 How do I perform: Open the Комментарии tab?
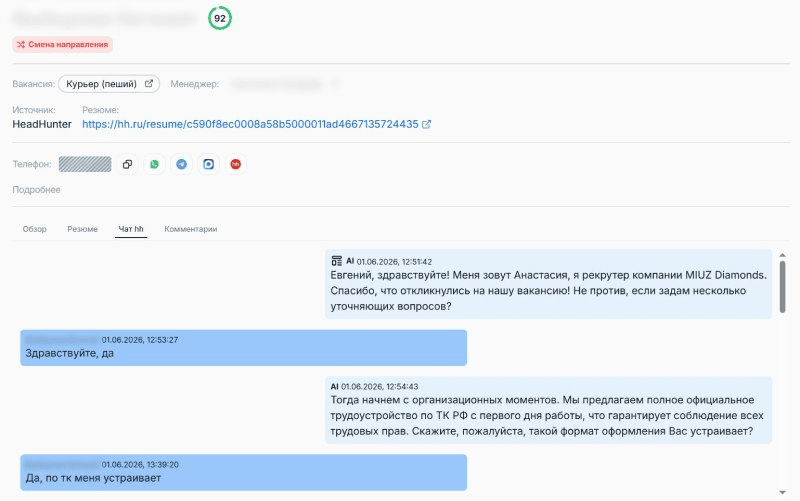(191, 229)
